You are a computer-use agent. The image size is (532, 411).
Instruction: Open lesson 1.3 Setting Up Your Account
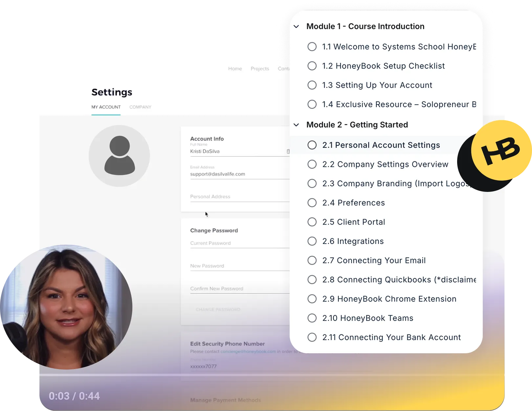point(377,85)
